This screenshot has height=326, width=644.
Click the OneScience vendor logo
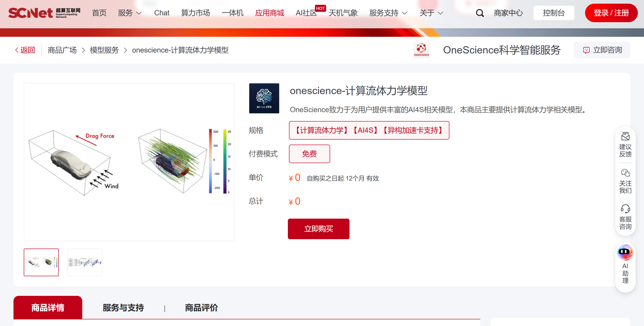tap(421, 50)
